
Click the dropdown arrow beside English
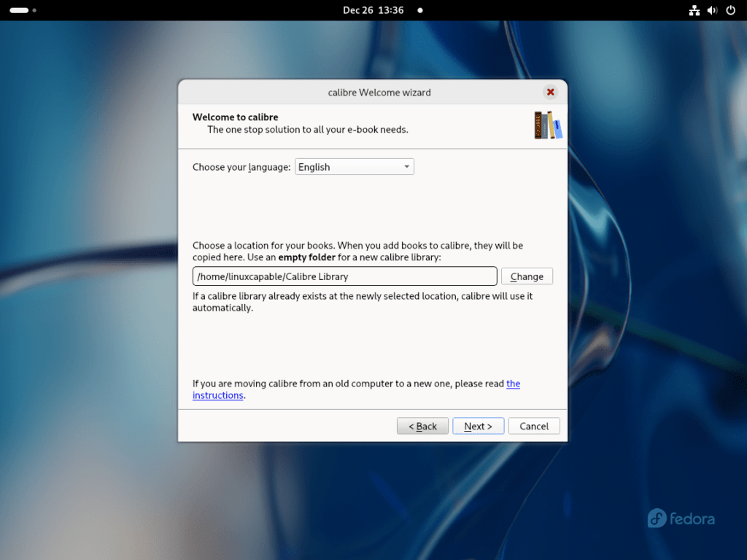[x=406, y=166]
